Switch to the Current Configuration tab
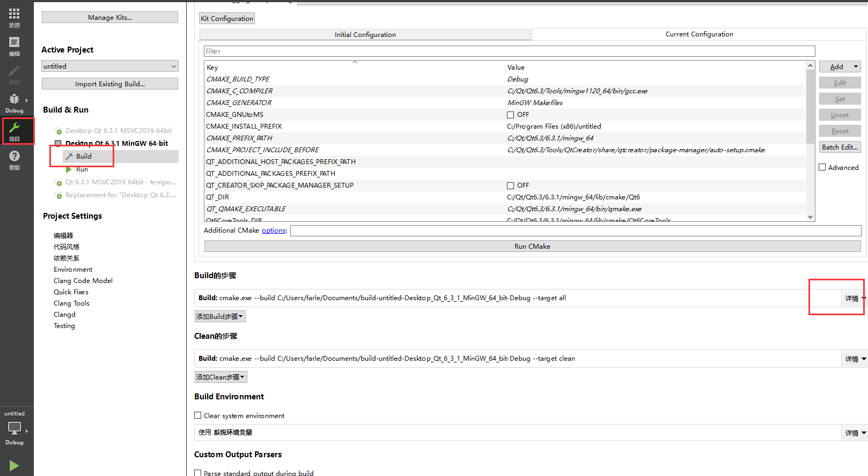 pos(699,34)
